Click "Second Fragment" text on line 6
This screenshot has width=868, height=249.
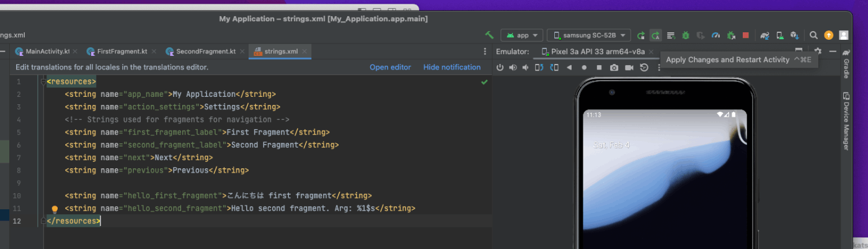265,145
